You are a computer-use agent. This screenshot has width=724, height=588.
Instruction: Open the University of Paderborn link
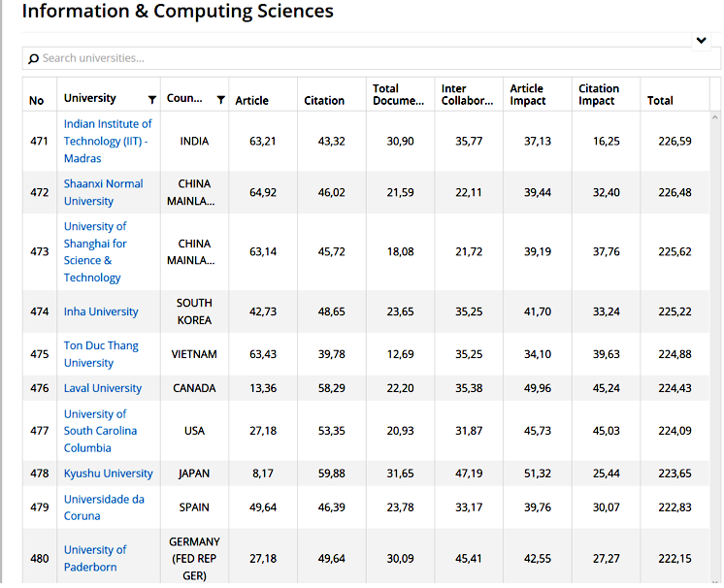pos(95,558)
